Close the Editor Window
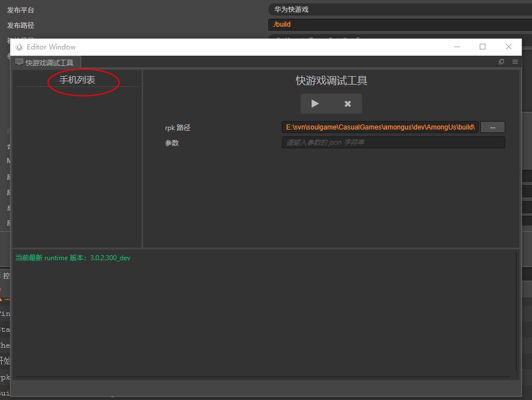Viewport: 532px width, 400px height. pos(508,47)
